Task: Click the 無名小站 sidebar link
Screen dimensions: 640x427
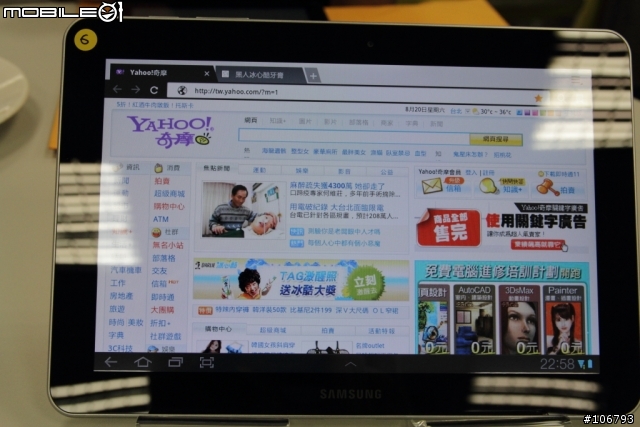Action: [168, 245]
